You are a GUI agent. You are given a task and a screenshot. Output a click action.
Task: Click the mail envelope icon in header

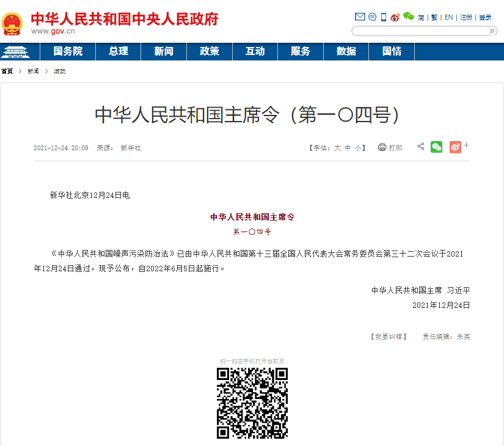[360, 17]
